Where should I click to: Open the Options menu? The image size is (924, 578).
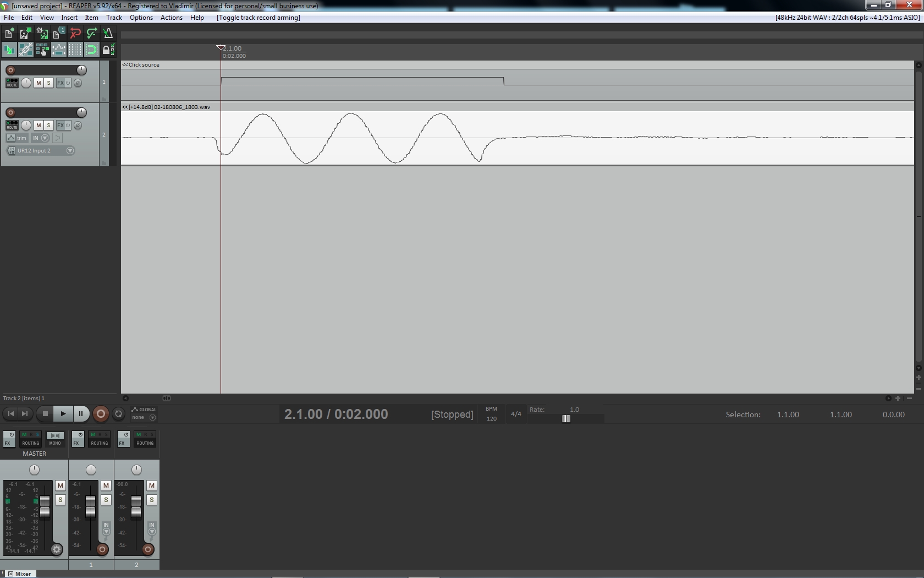point(141,18)
